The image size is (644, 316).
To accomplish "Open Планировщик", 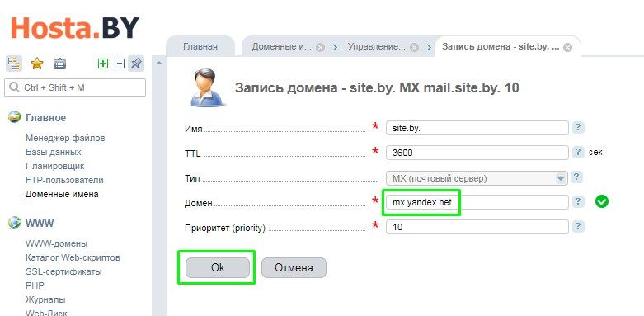I will coord(55,166).
